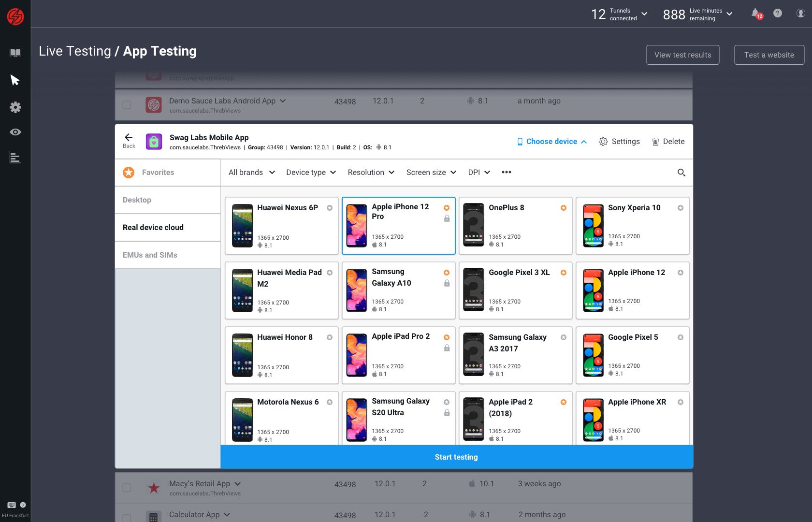
Task: Click the lock icon on Apple iPhone 12 Pro
Action: coord(447,218)
